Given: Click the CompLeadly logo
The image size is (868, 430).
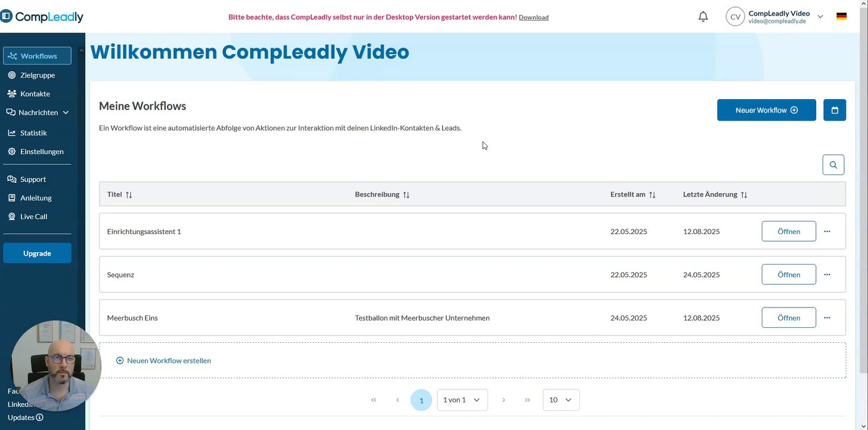Looking at the screenshot, I should tap(42, 17).
